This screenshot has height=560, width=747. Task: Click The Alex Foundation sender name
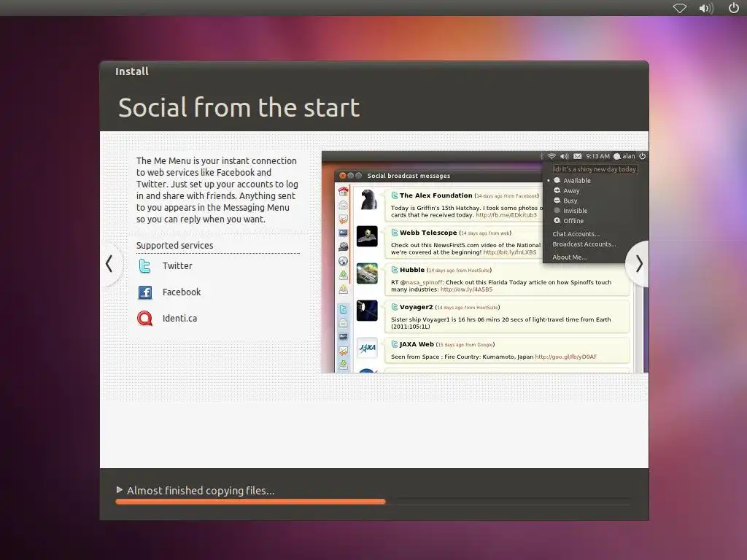(436, 195)
